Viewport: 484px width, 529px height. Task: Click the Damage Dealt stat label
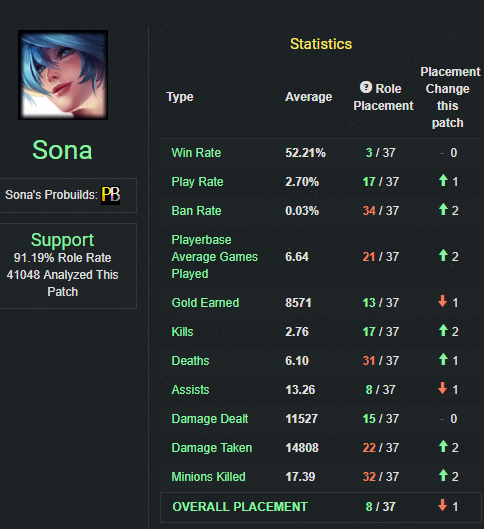pos(210,419)
